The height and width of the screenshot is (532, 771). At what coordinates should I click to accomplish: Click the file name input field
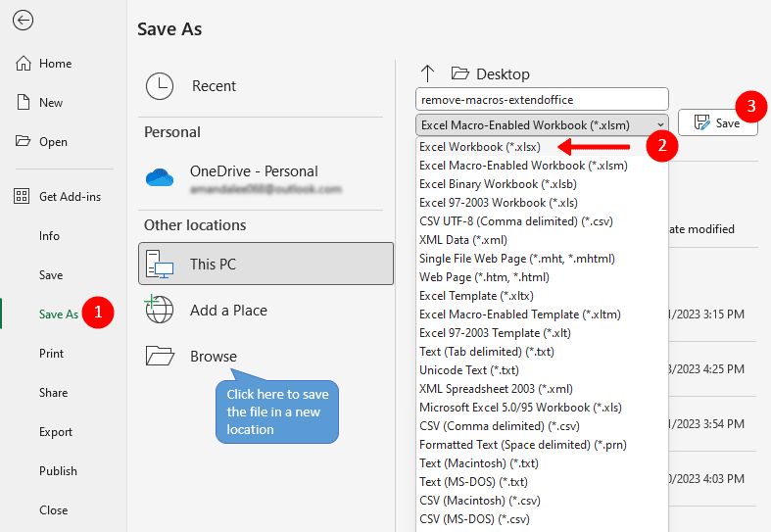coord(542,99)
